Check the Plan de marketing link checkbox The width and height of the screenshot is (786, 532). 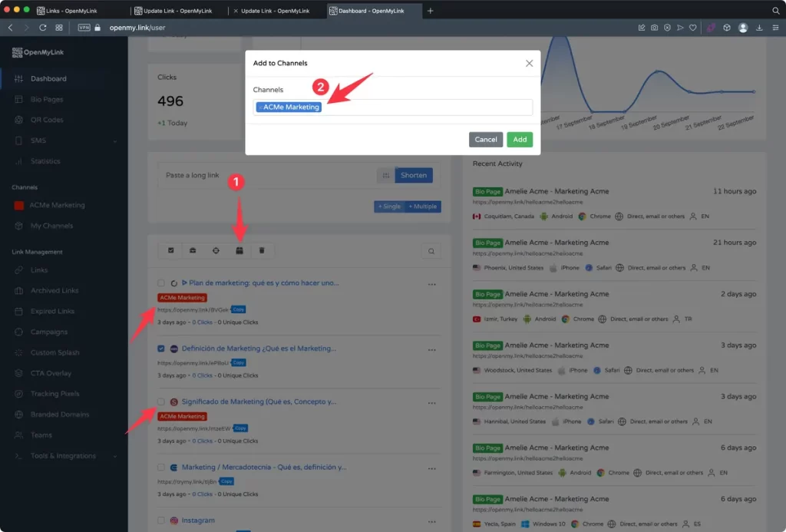[161, 283]
